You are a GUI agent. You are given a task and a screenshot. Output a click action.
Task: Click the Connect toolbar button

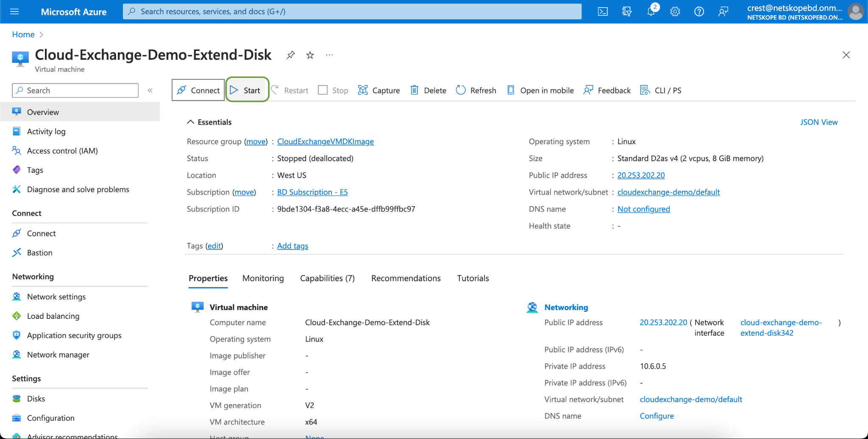(198, 90)
